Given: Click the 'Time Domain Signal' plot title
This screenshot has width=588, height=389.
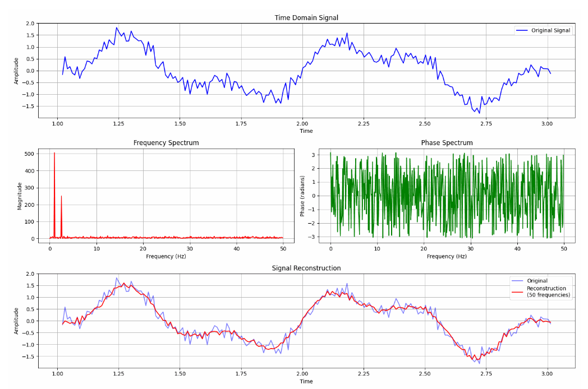Looking at the screenshot, I should tap(306, 17).
